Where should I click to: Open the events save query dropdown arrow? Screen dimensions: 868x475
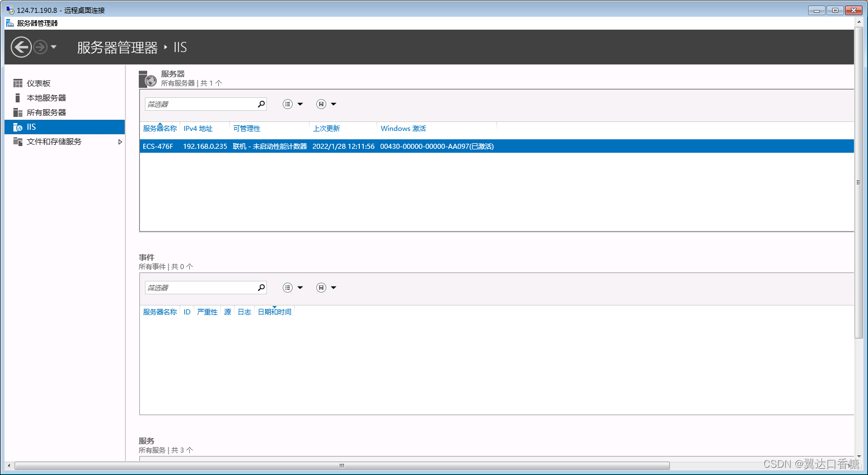pos(334,288)
